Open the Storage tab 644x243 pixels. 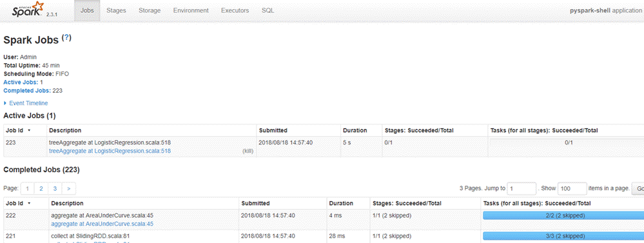[150, 10]
